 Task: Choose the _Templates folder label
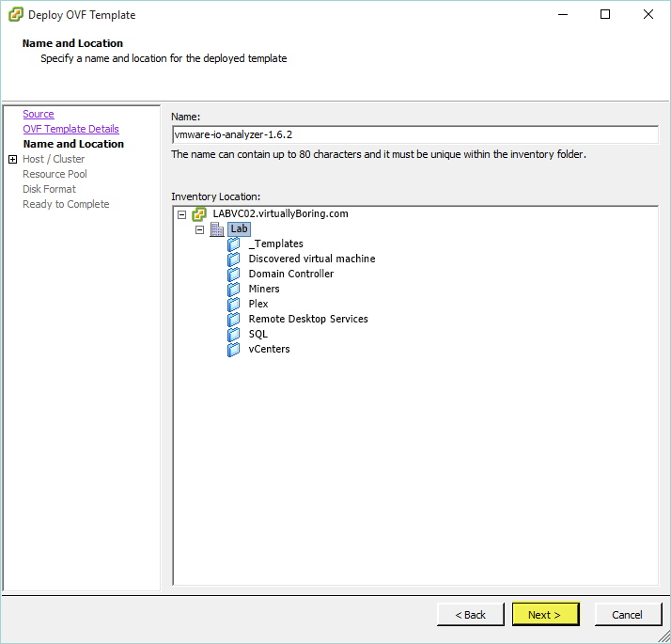pyautogui.click(x=275, y=244)
